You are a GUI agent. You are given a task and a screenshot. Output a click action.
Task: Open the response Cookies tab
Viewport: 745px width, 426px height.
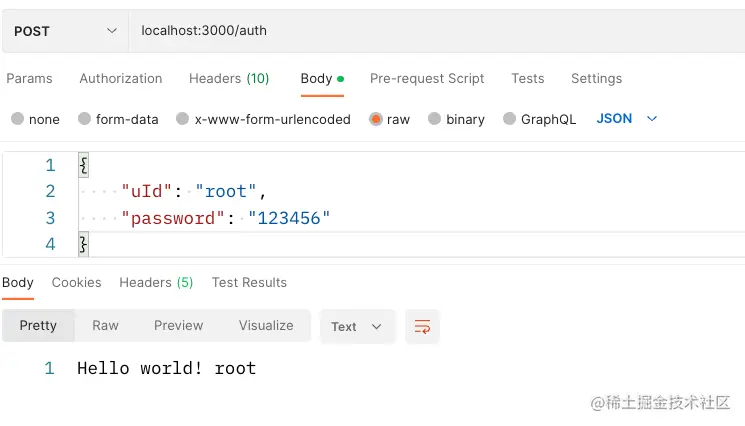pos(76,283)
